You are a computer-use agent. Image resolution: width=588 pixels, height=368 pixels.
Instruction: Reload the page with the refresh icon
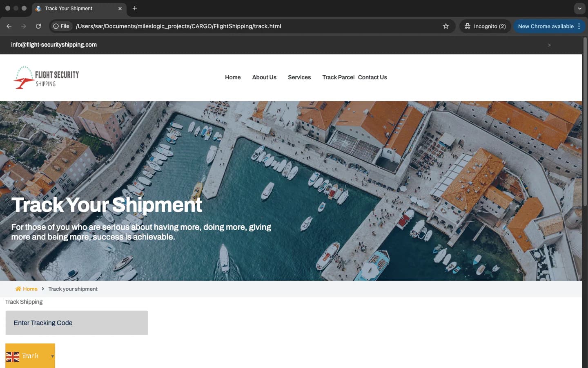(38, 26)
